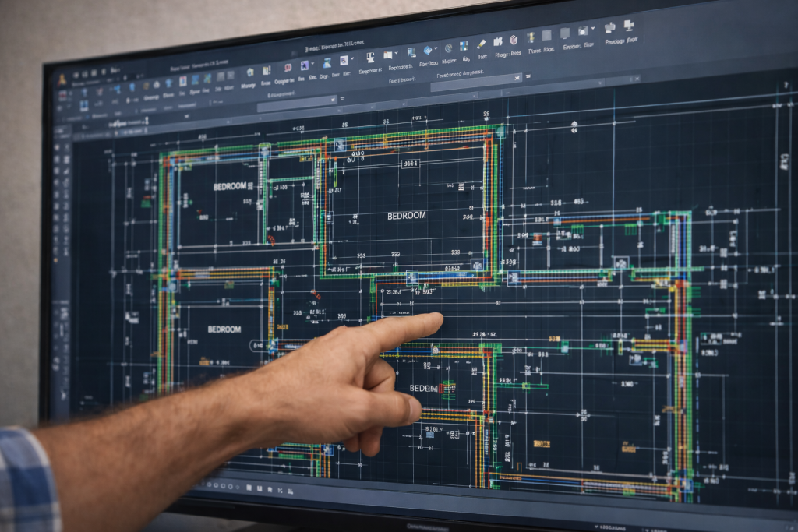Click the equals-sign button beside the file tab
Screen dimensions: 798x532
[528, 76]
